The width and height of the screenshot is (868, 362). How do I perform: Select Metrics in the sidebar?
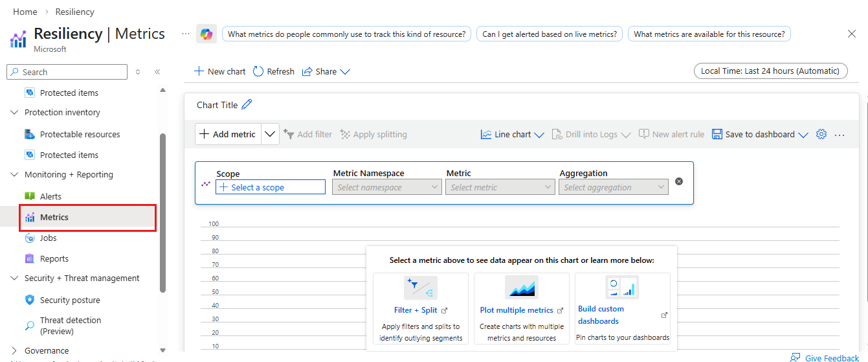click(x=87, y=217)
